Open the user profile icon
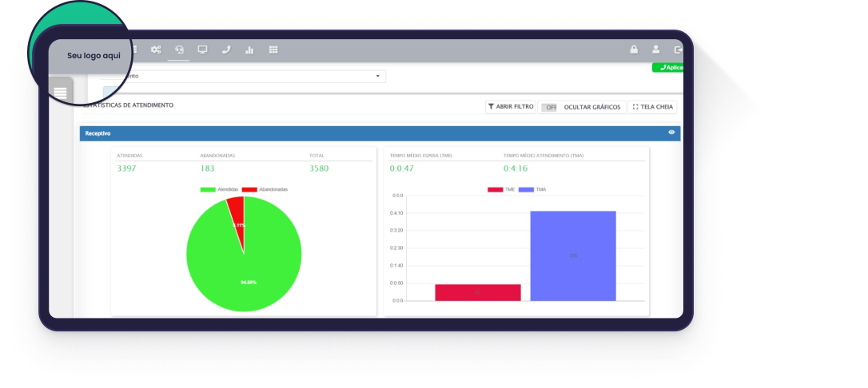Screen dimensions: 868x388 coord(656,49)
